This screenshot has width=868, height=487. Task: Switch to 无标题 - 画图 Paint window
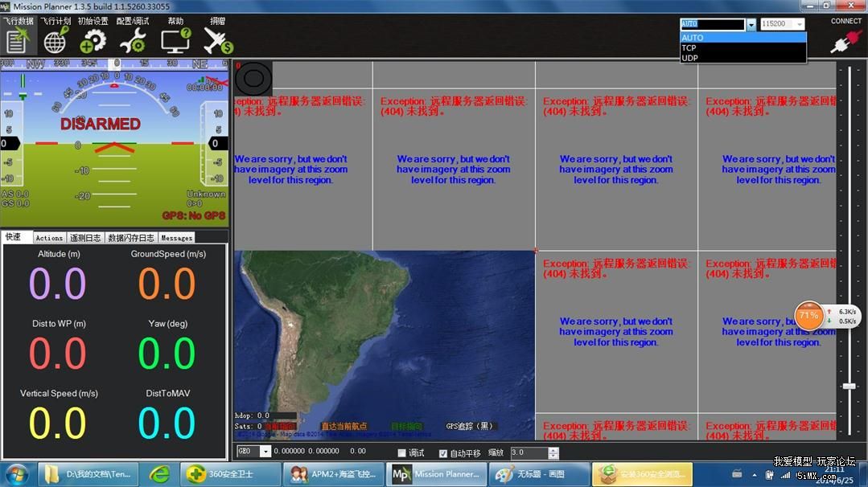(x=539, y=474)
